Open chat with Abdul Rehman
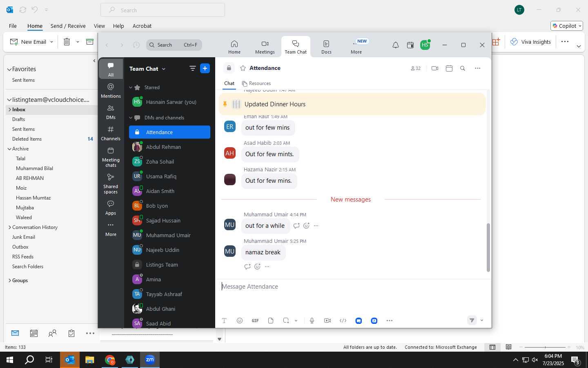 click(170, 147)
